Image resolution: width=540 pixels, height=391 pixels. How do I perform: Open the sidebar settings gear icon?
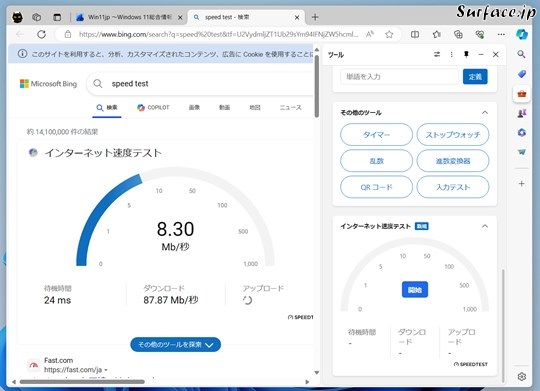(x=521, y=377)
